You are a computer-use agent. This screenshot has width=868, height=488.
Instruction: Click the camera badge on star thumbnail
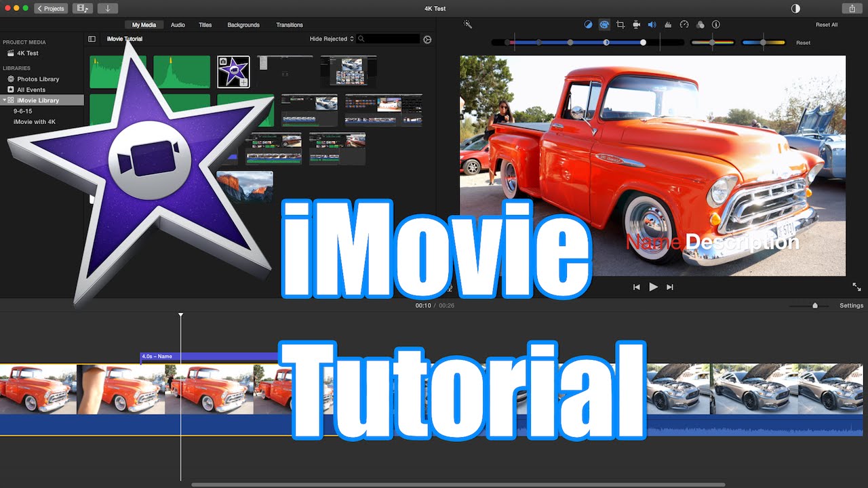[223, 62]
